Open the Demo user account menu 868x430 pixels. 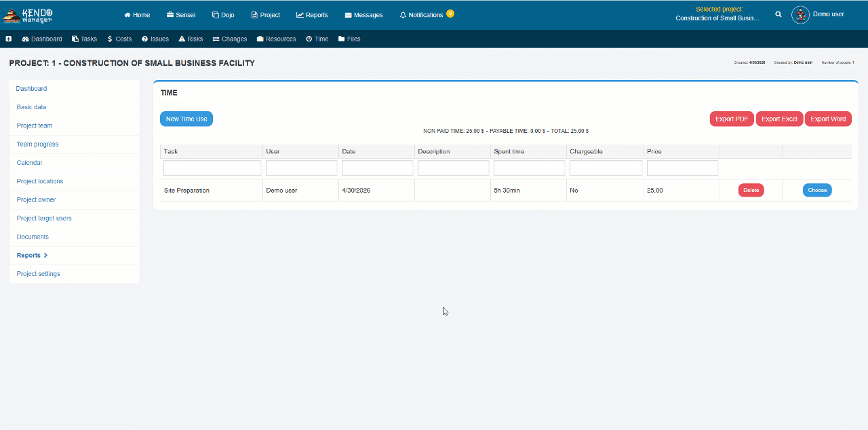[828, 14]
